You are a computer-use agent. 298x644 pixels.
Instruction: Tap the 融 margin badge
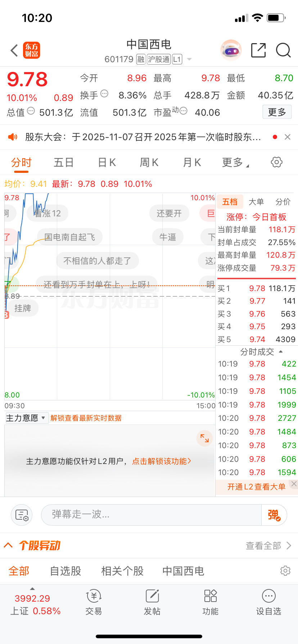tap(141, 59)
